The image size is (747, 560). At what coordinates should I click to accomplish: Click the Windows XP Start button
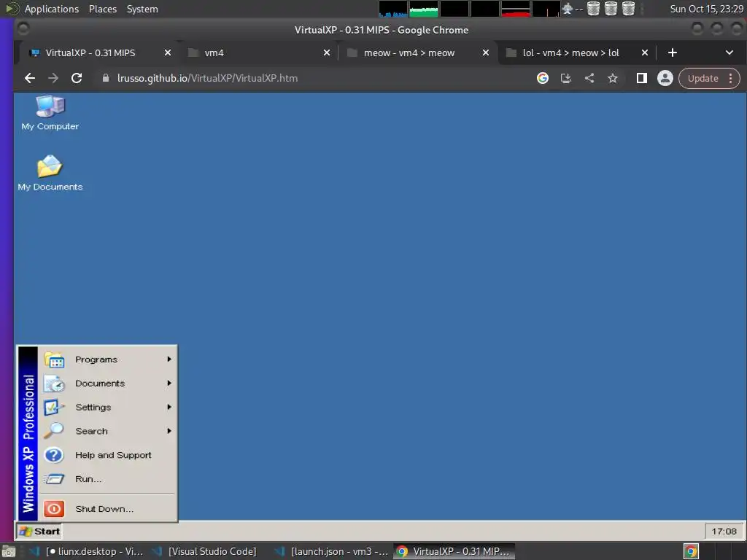click(x=39, y=532)
